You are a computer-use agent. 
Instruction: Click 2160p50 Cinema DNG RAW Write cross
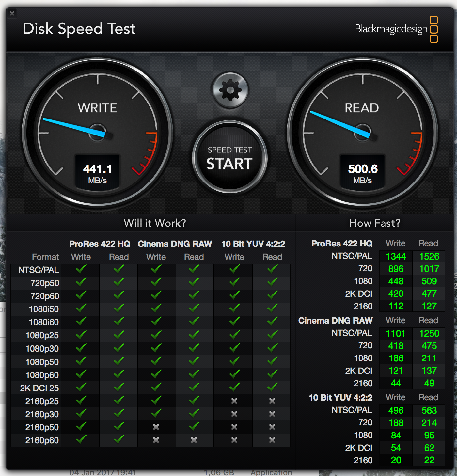(x=156, y=427)
